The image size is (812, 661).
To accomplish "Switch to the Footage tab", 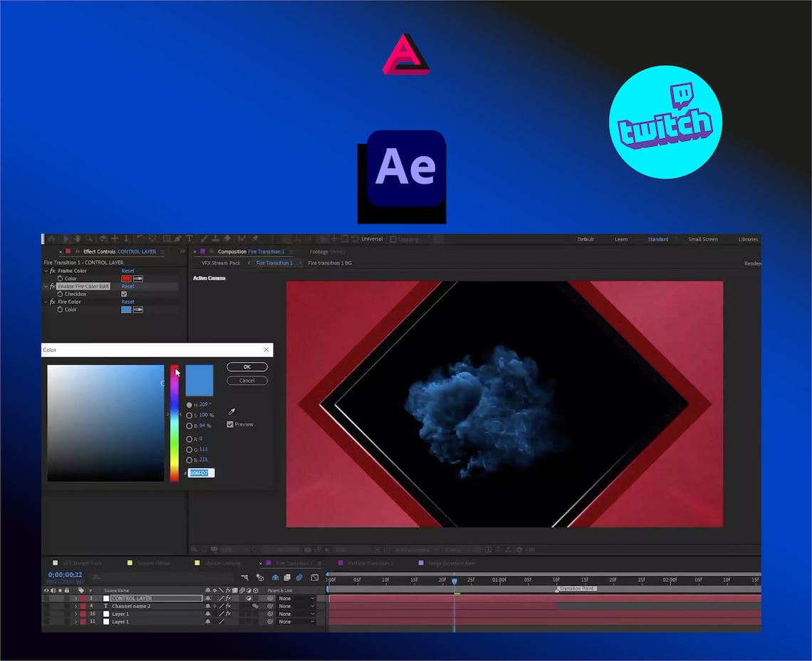I will 318,251.
